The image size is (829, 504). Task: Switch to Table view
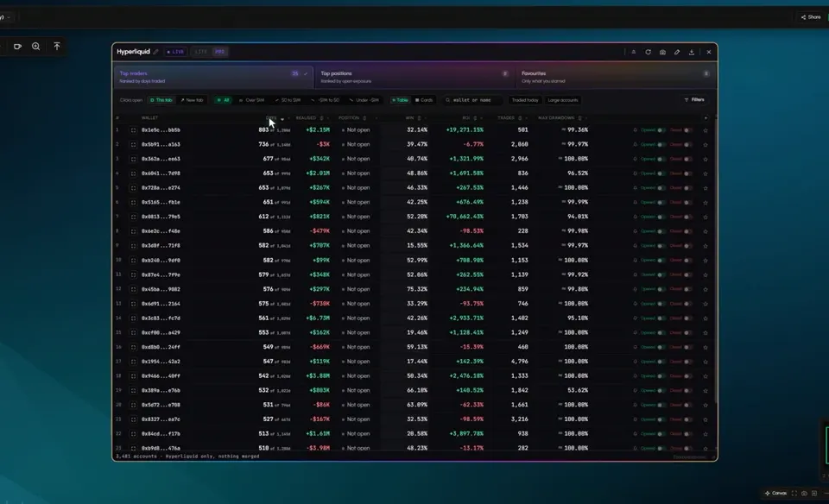tap(400, 100)
